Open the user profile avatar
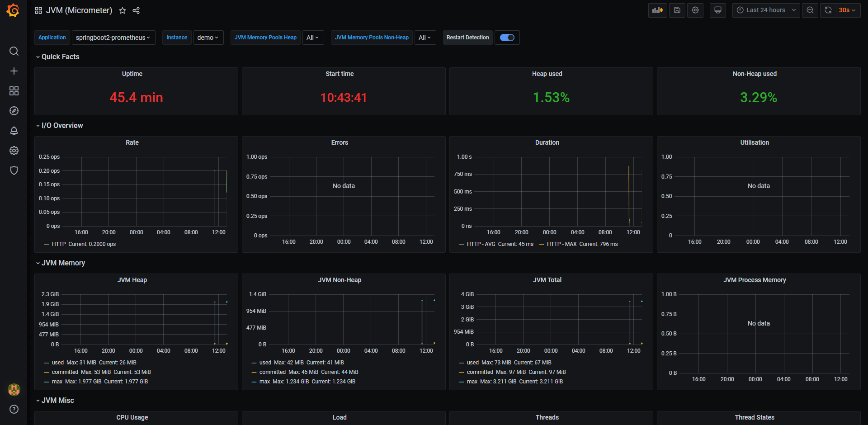 pyautogui.click(x=14, y=389)
